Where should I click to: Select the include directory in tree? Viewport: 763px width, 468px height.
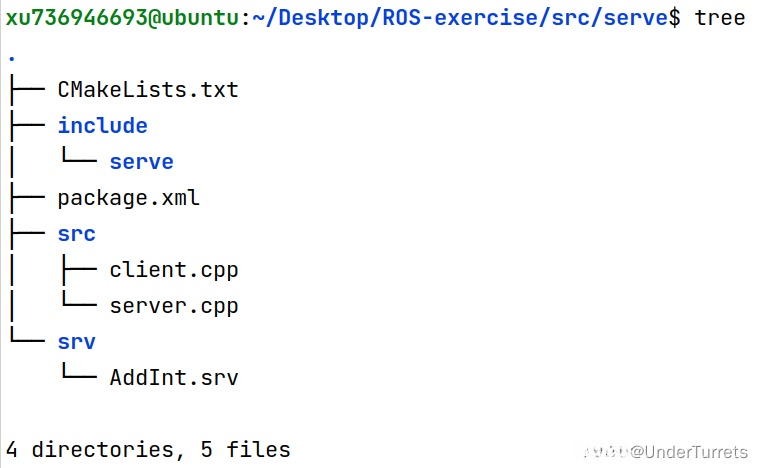coord(102,126)
